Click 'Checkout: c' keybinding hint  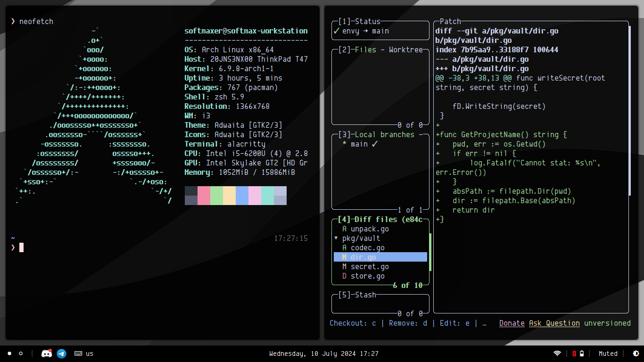pos(353,323)
